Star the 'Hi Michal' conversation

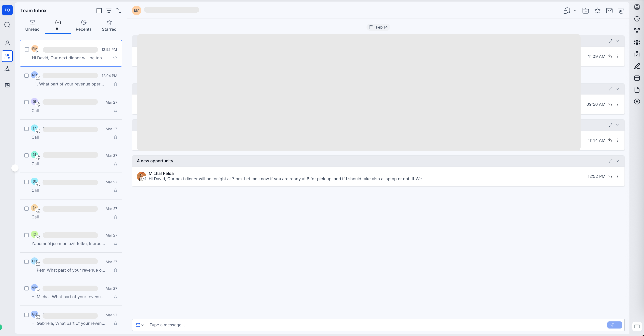point(115,297)
